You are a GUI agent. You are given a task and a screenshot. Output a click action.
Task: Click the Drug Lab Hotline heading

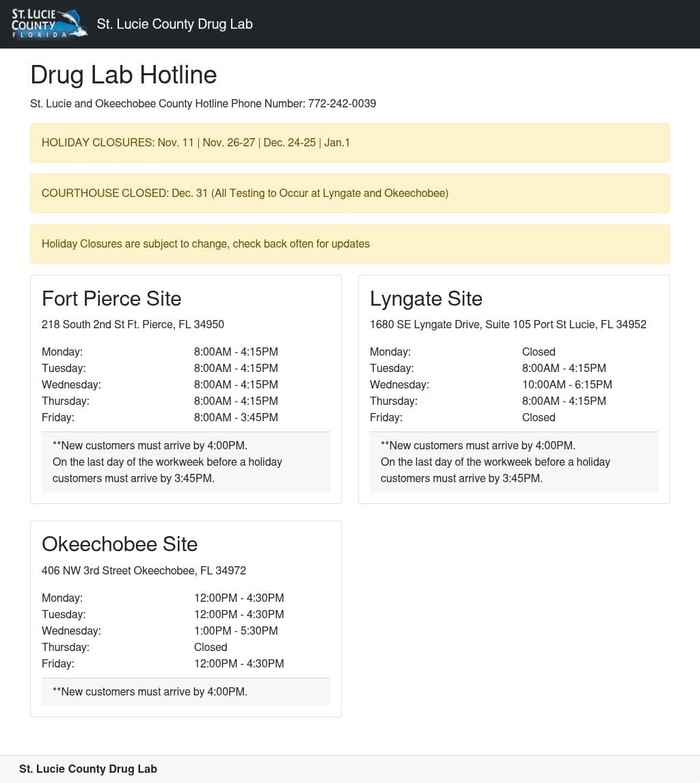point(123,75)
